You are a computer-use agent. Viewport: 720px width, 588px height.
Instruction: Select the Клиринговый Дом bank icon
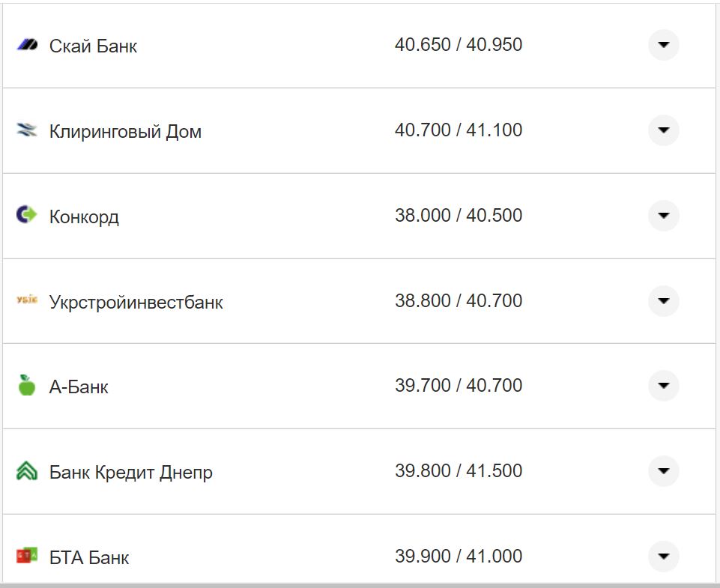(27, 130)
